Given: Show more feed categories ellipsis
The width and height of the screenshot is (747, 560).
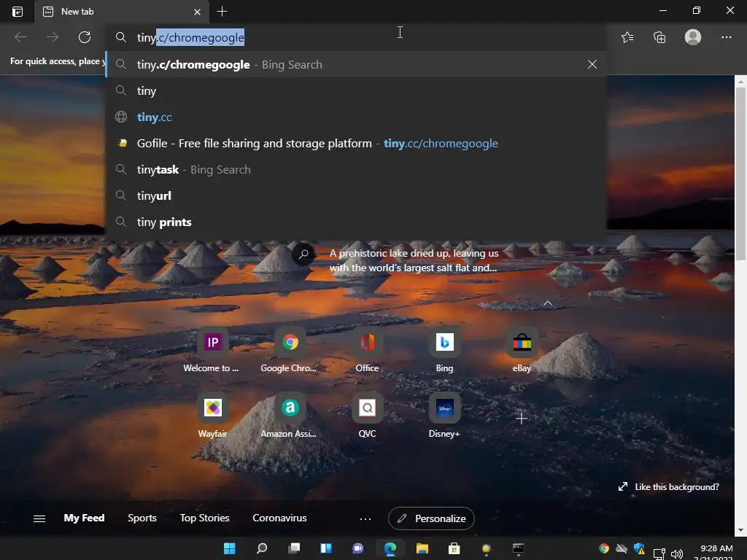Looking at the screenshot, I should (x=365, y=519).
